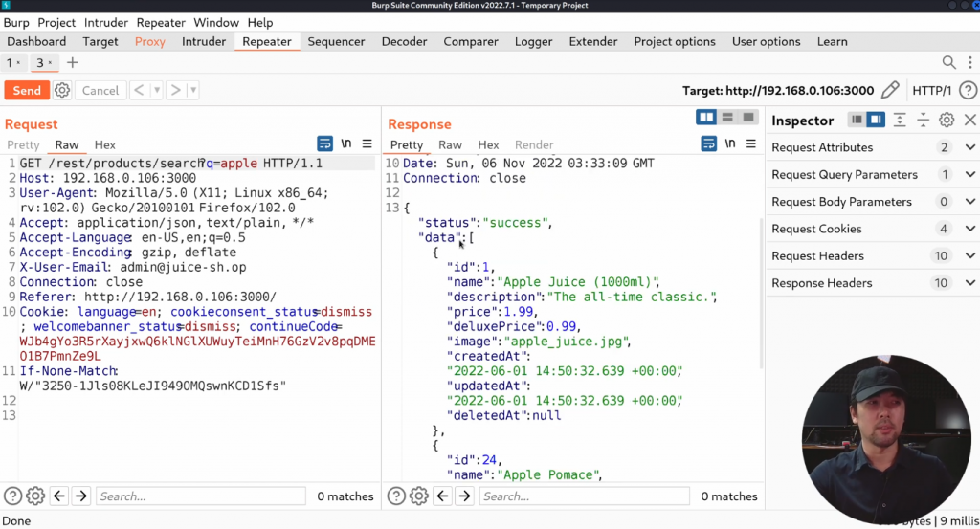The width and height of the screenshot is (980, 529).
Task: Expand the Request Cookies section
Action: tap(969, 229)
